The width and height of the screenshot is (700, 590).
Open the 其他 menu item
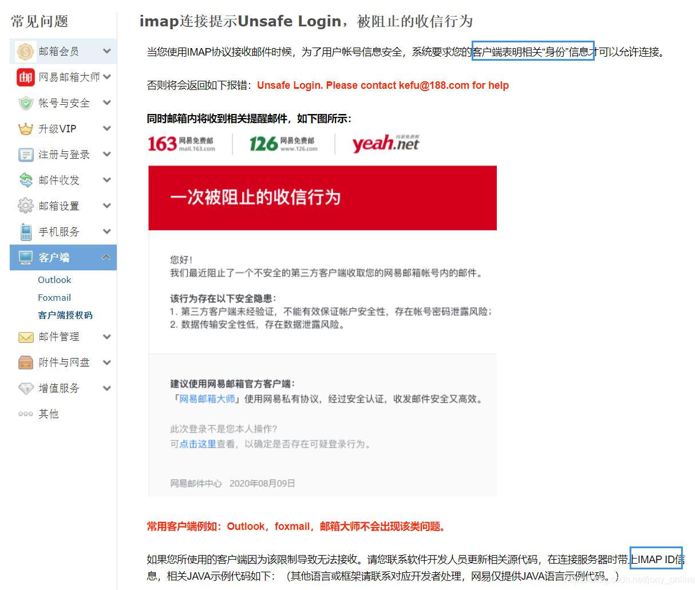pos(63,414)
